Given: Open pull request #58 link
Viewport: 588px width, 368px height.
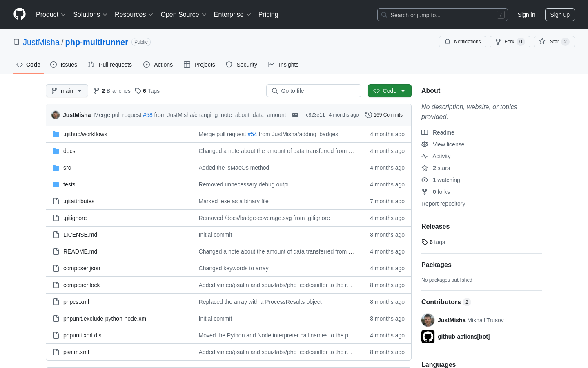Looking at the screenshot, I should click(148, 115).
